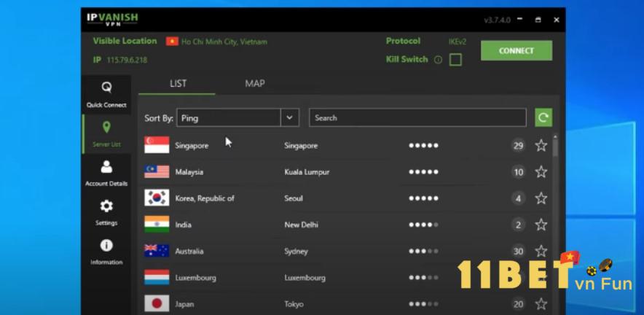The height and width of the screenshot is (315, 644).
Task: Click the Australia flag icon
Action: click(157, 251)
